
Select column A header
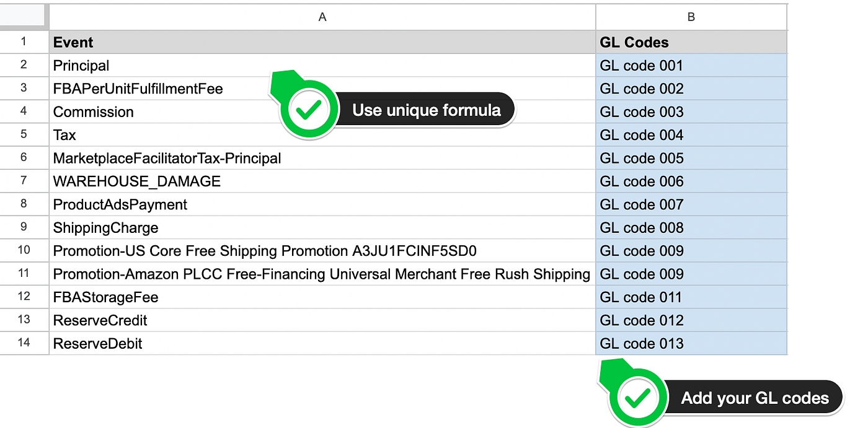point(322,17)
